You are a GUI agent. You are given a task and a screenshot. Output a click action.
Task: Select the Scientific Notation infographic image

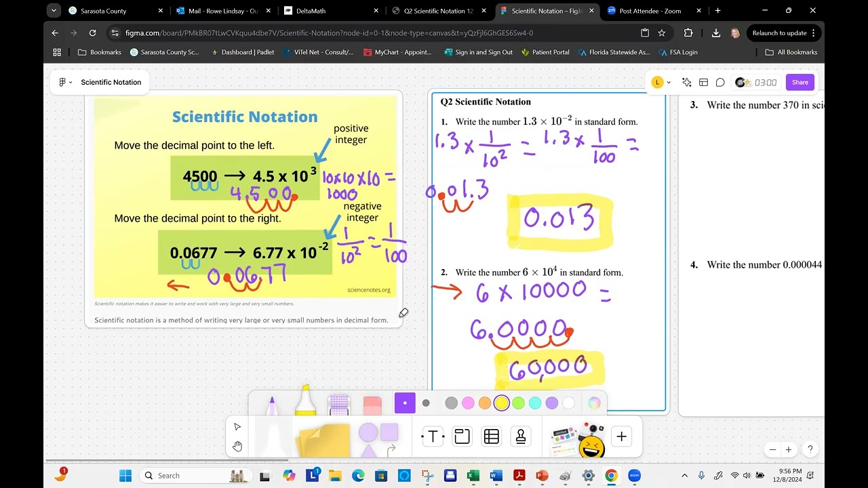(245, 197)
